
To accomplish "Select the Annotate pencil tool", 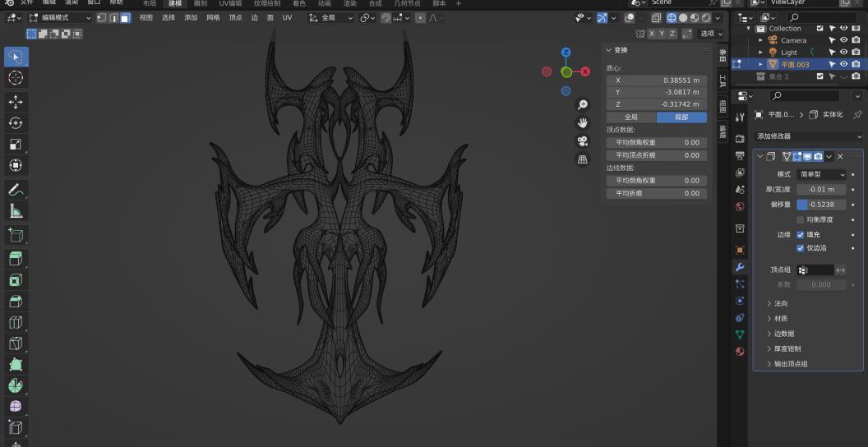I will (x=16, y=190).
